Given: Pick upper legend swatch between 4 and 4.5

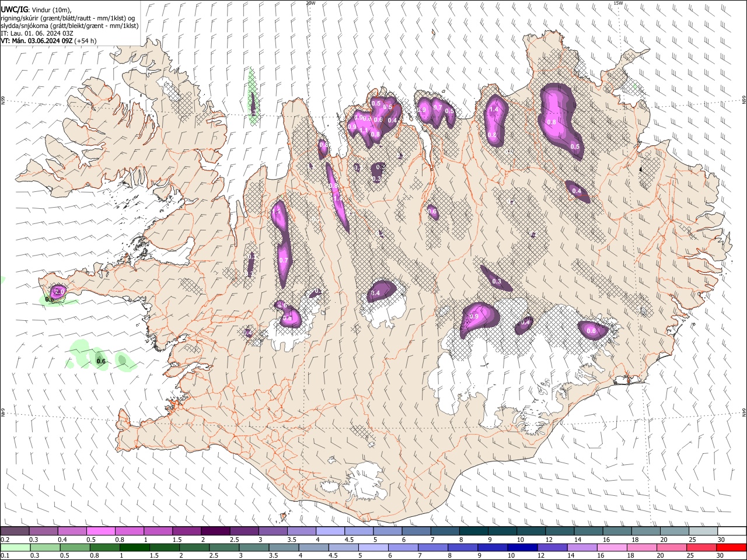Looking at the screenshot, I should click(x=330, y=531).
